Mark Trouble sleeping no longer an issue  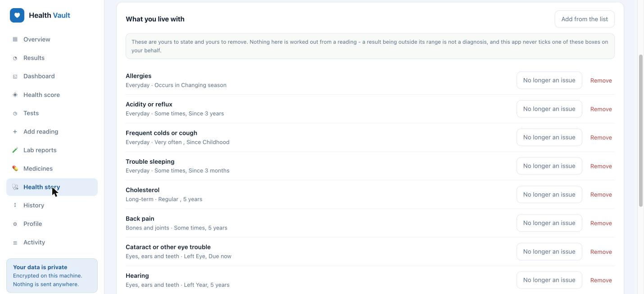549,166
